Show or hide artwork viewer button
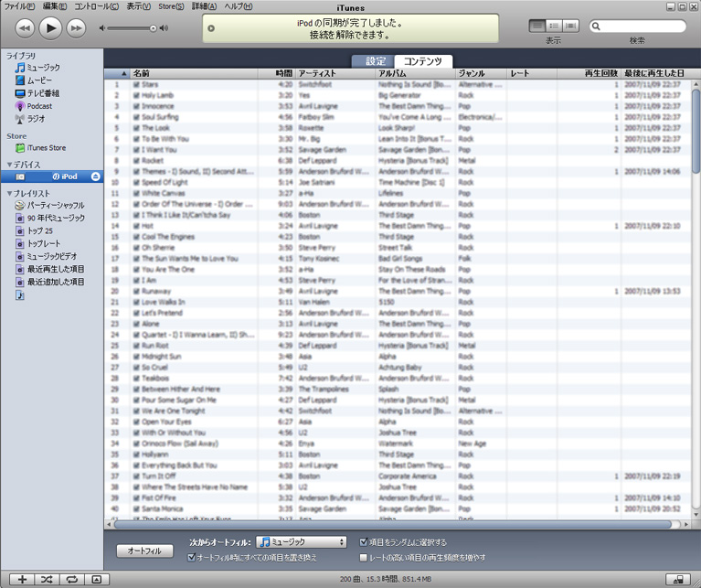The height and width of the screenshot is (588, 701). [x=97, y=580]
